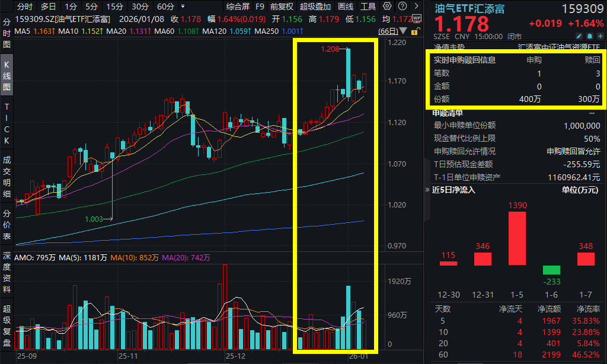
Task: Toggle the orange lock icon above the chart
Action: point(414,31)
